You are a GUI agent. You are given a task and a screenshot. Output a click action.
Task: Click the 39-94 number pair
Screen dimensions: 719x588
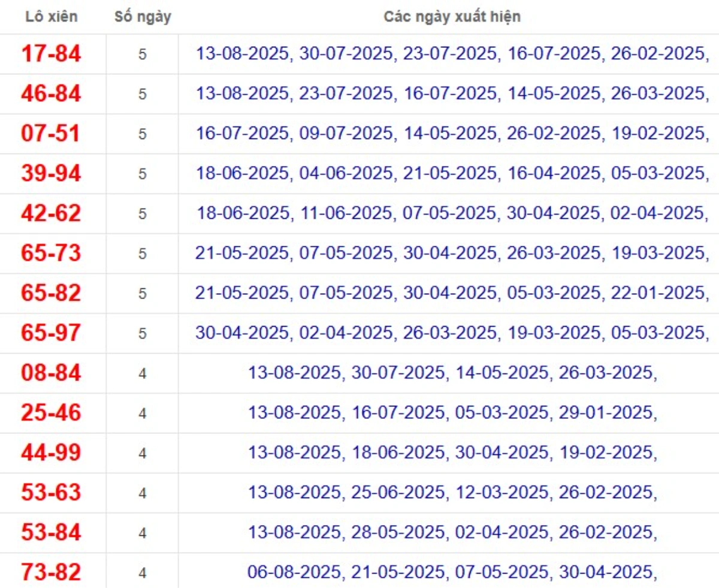click(x=51, y=174)
